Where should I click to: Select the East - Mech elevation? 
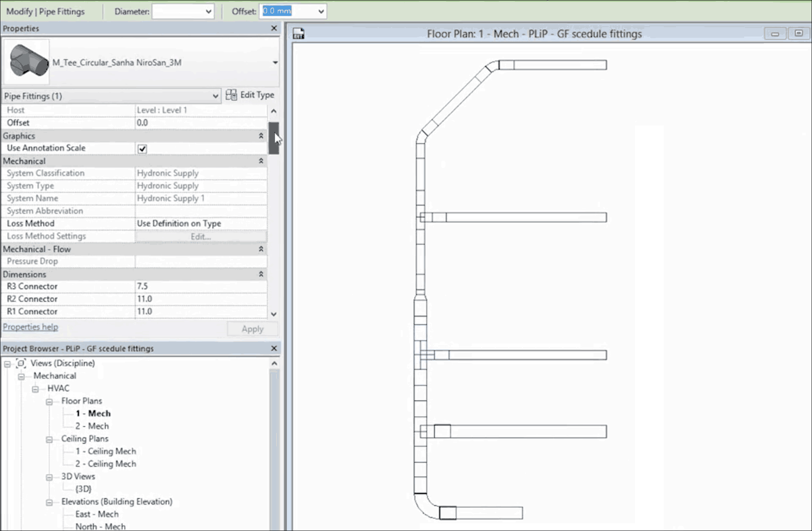(97, 514)
